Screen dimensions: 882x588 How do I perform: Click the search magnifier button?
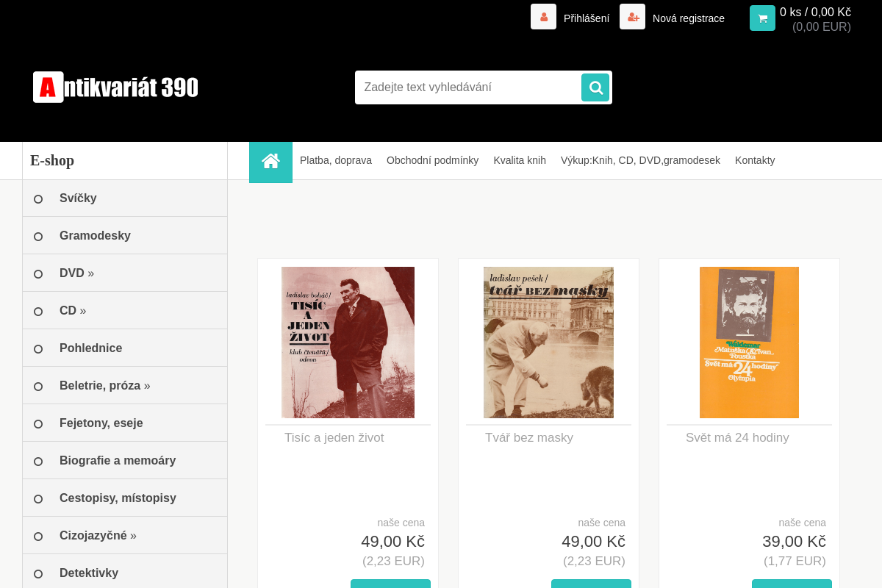click(595, 87)
